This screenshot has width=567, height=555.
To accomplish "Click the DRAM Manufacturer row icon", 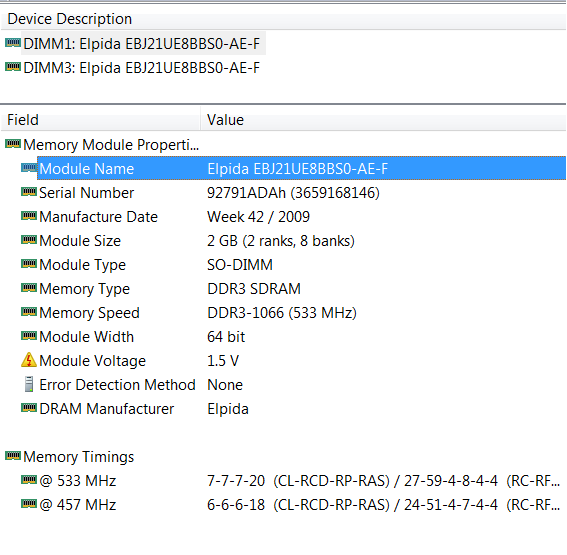I will click(x=29, y=408).
